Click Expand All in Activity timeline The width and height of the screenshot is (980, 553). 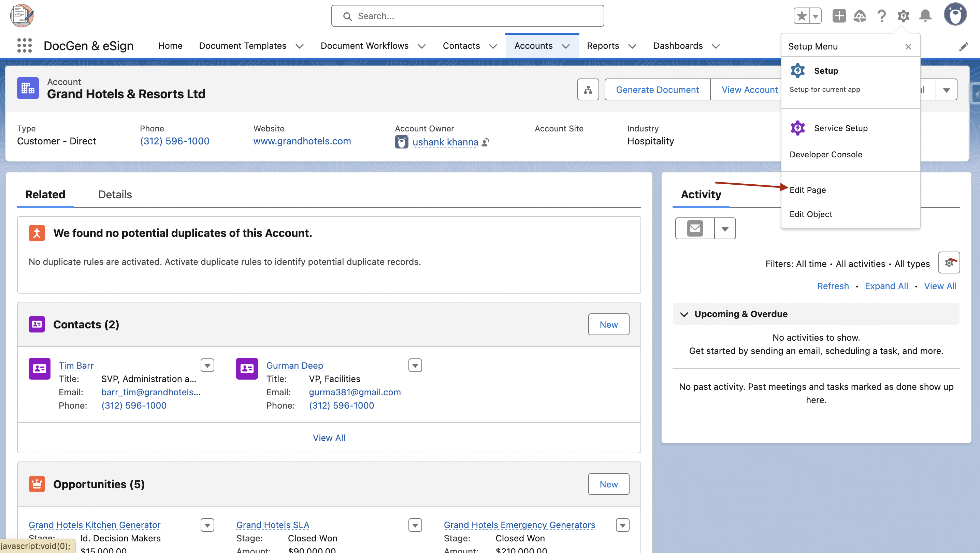(x=886, y=286)
